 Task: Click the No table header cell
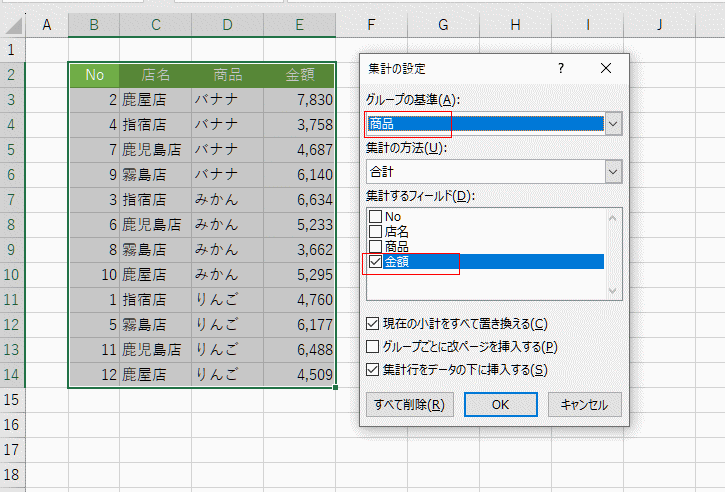coord(94,75)
